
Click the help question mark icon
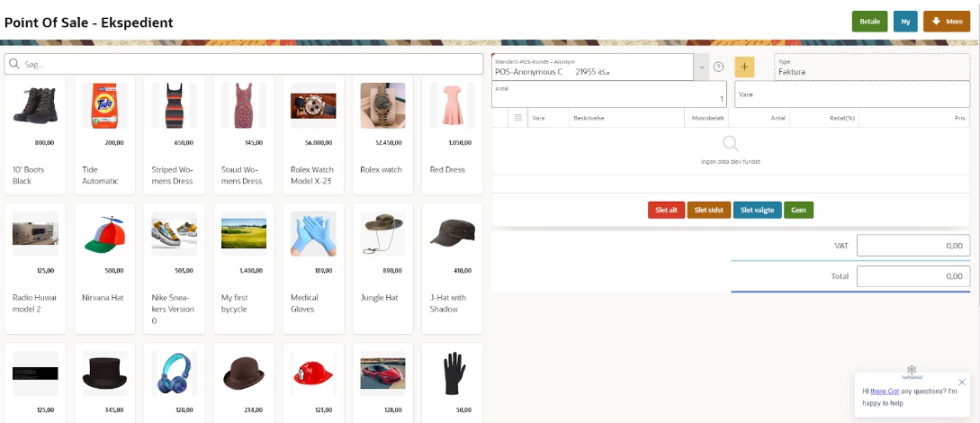pos(719,67)
